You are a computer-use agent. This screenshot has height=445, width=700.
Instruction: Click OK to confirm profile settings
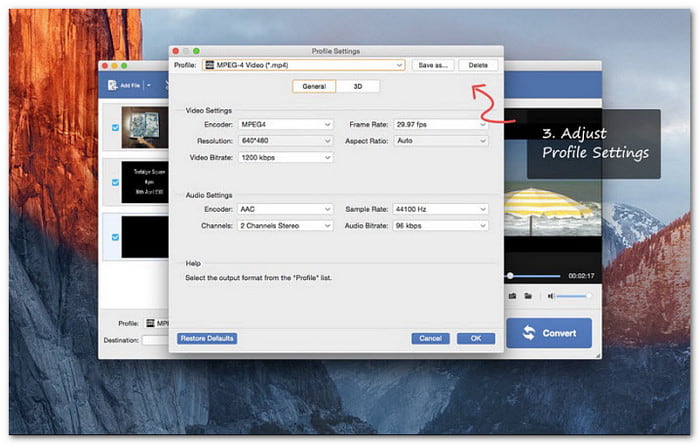pyautogui.click(x=476, y=338)
